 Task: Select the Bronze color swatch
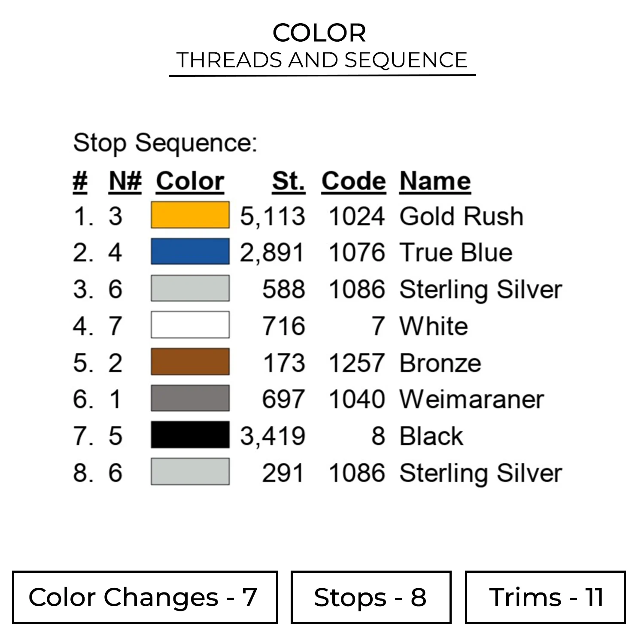(190, 362)
